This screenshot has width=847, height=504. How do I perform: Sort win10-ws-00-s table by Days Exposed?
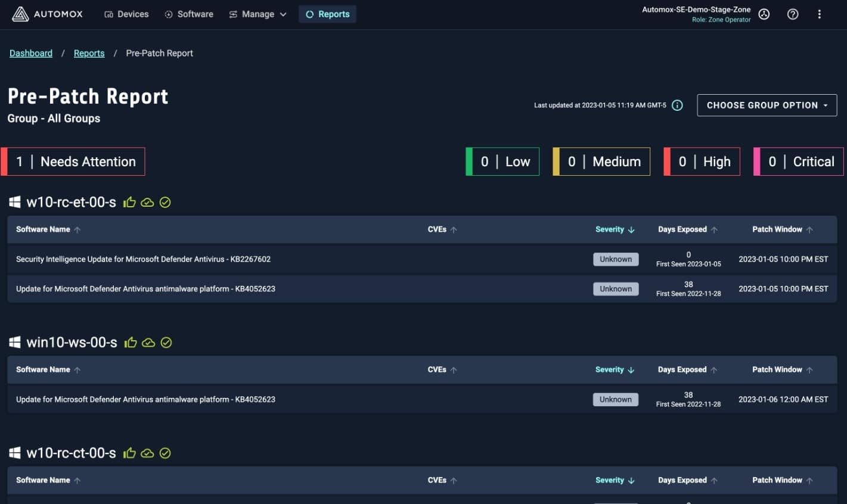click(688, 370)
